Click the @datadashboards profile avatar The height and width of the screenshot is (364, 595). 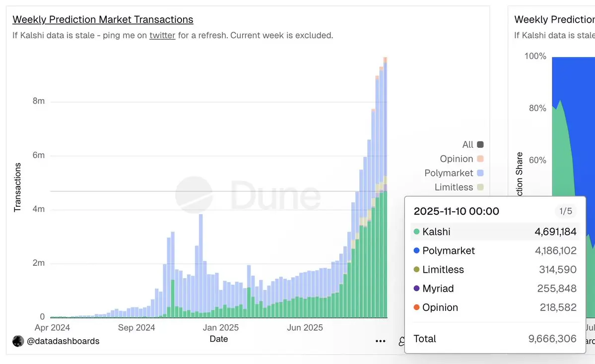(x=18, y=341)
